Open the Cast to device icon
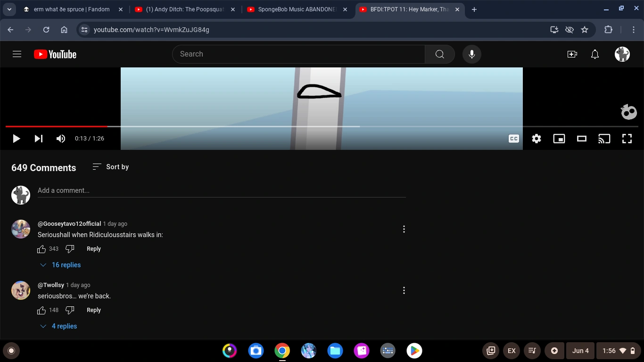The height and width of the screenshot is (362, 644). (x=604, y=139)
